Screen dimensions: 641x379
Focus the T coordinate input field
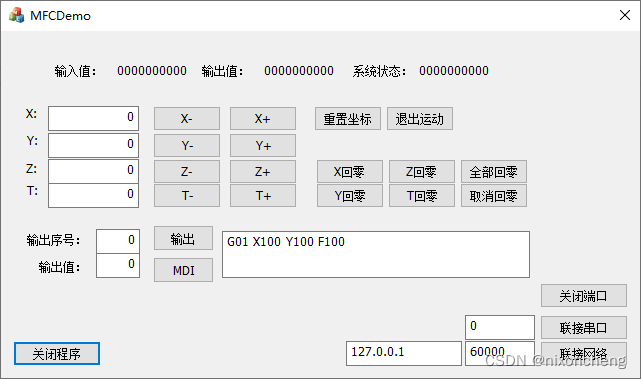[94, 195]
